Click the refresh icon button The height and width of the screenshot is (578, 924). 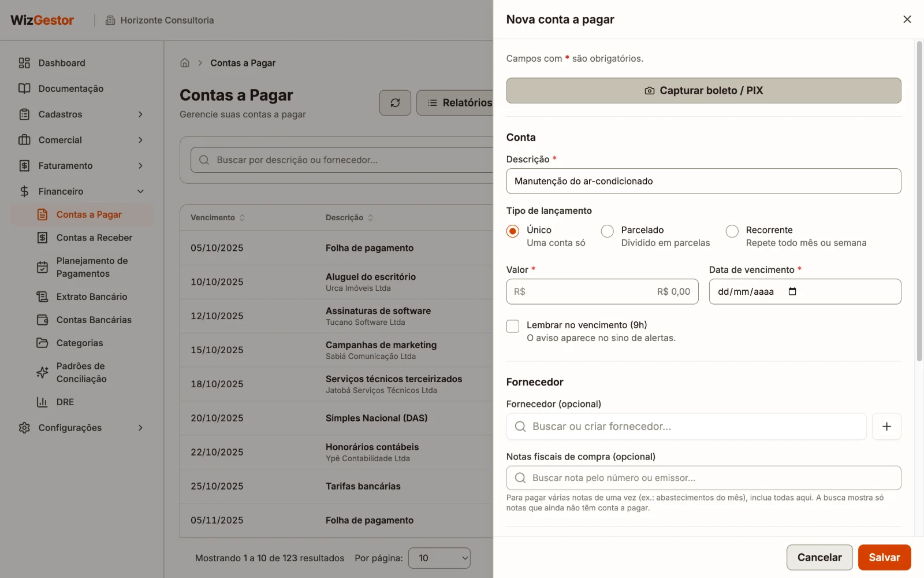pyautogui.click(x=395, y=103)
